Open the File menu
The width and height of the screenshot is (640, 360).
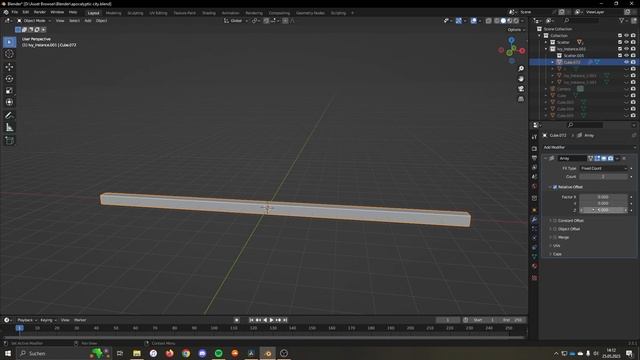coord(15,12)
